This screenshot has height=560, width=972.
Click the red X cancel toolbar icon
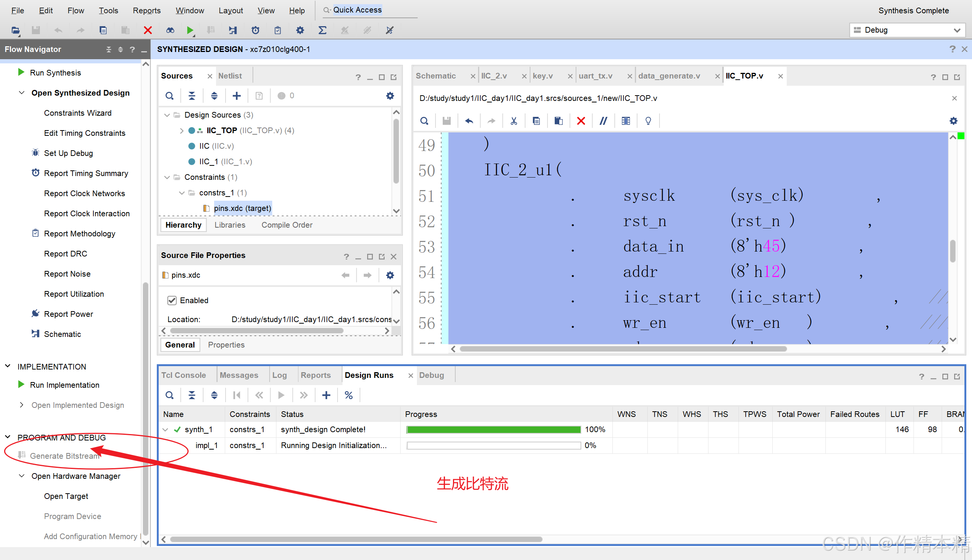click(148, 30)
